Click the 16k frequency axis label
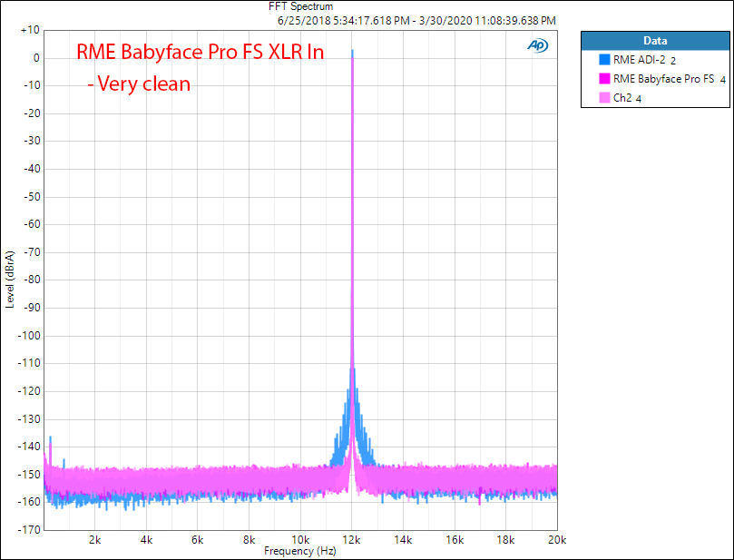 (x=454, y=540)
